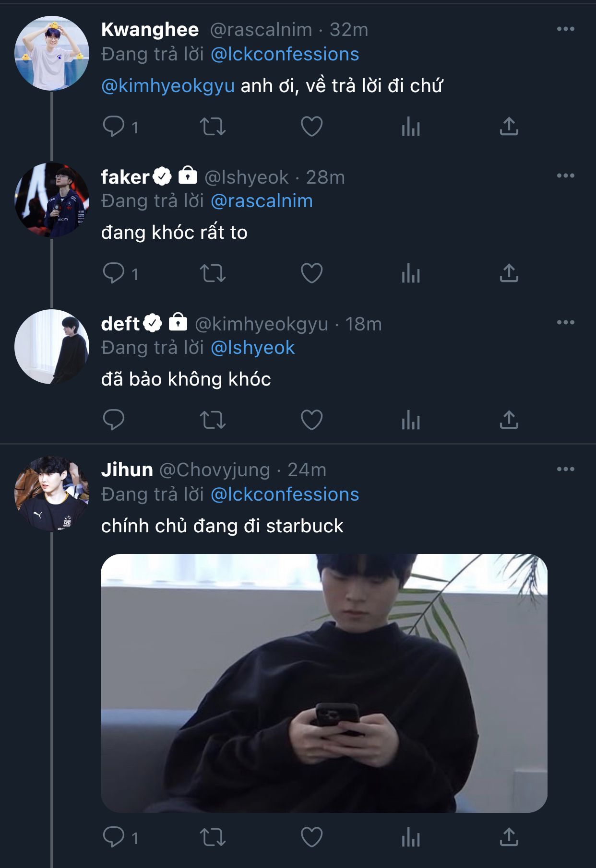
Task: Share Jihun's starbuck tweet
Action: coord(509,837)
